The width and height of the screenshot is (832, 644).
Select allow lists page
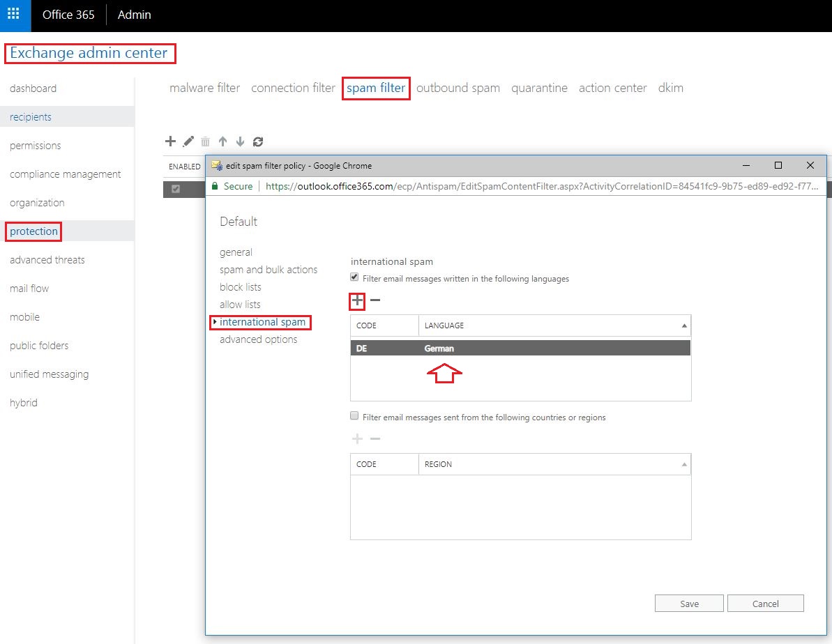click(x=240, y=305)
